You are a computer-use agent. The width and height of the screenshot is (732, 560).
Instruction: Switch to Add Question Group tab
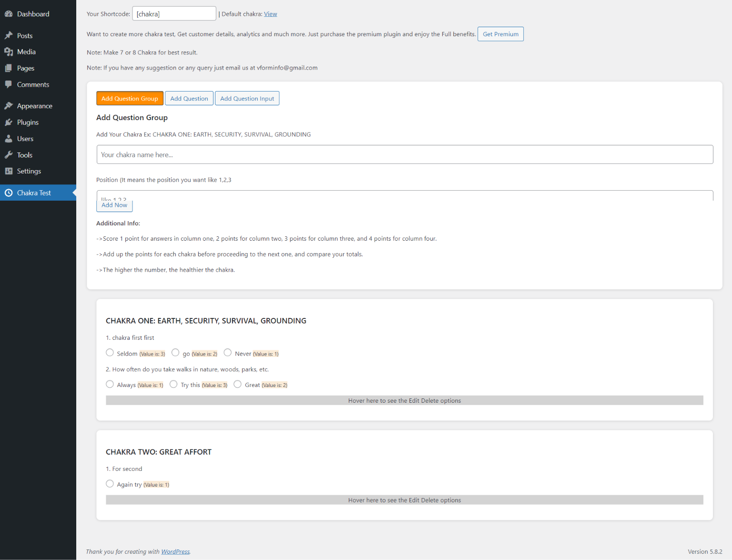point(130,98)
